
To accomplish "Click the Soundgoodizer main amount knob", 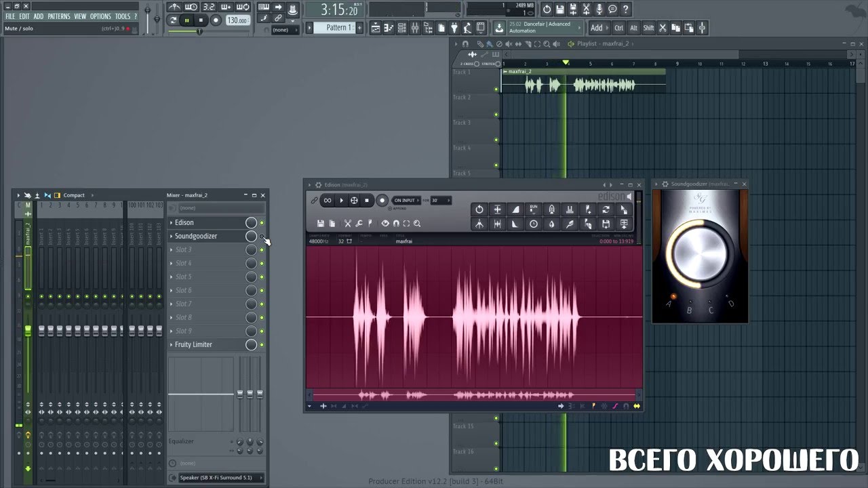I will [x=700, y=253].
